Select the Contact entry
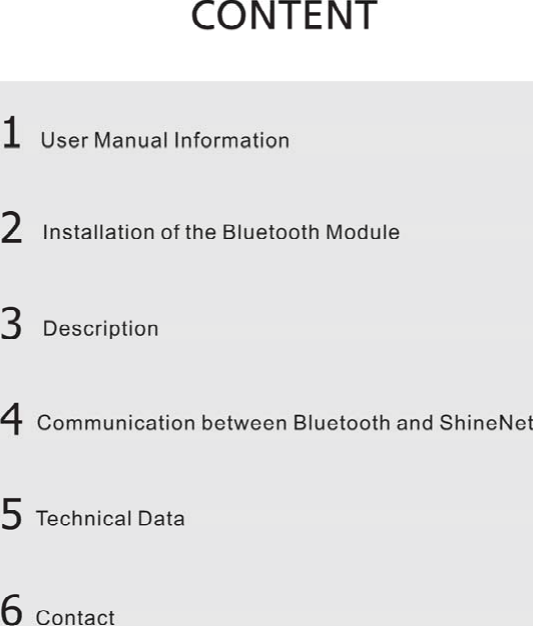Viewport: 533px width, 626px height. coord(75,617)
